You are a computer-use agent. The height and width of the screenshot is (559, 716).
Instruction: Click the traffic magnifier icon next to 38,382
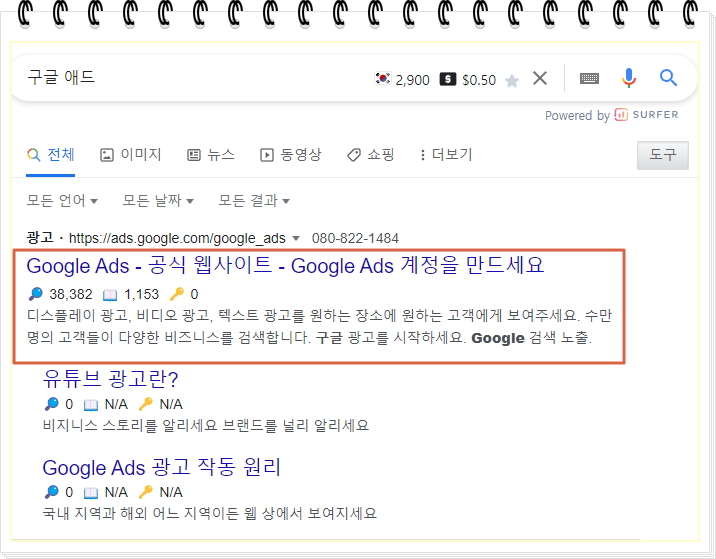click(x=36, y=294)
